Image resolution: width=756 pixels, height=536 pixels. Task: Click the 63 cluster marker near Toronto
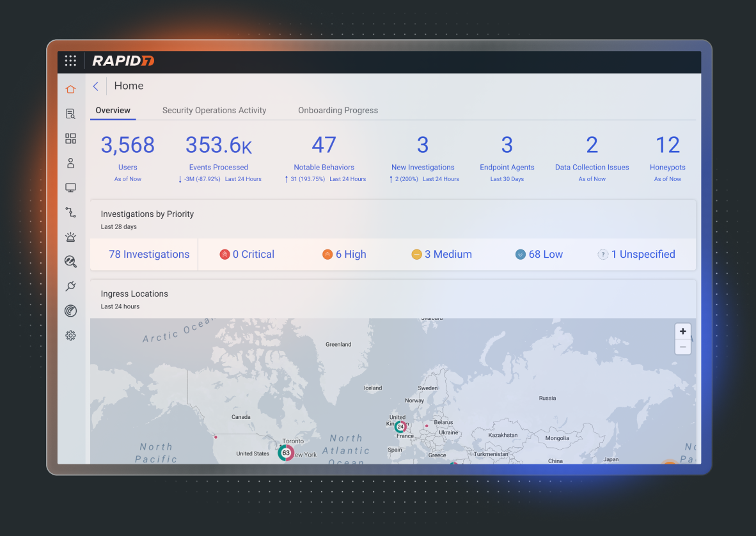pos(286,453)
